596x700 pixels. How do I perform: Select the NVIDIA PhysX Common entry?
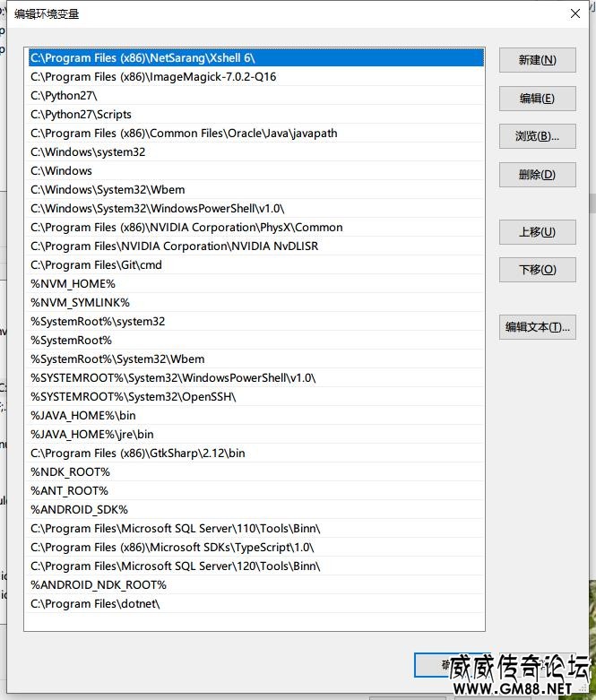pos(186,227)
